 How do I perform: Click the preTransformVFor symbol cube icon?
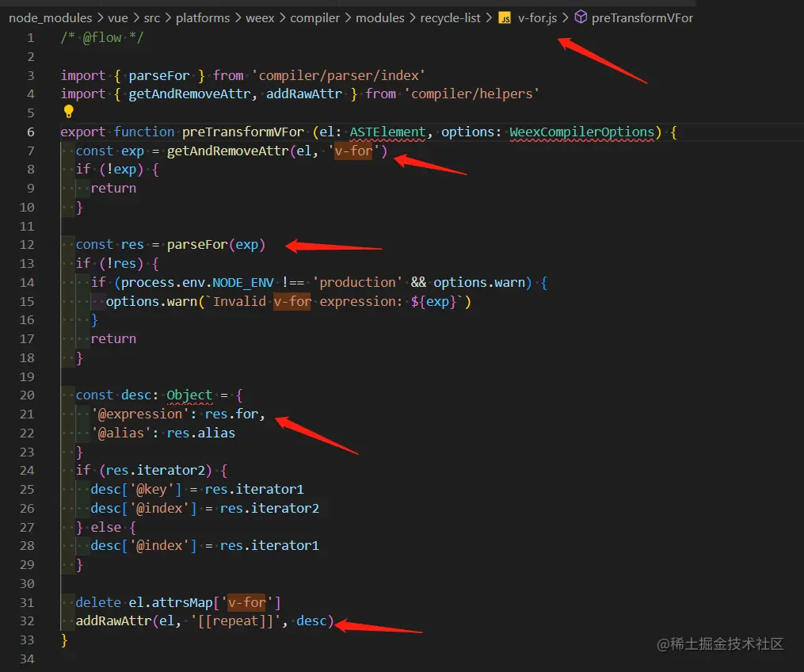tap(581, 17)
